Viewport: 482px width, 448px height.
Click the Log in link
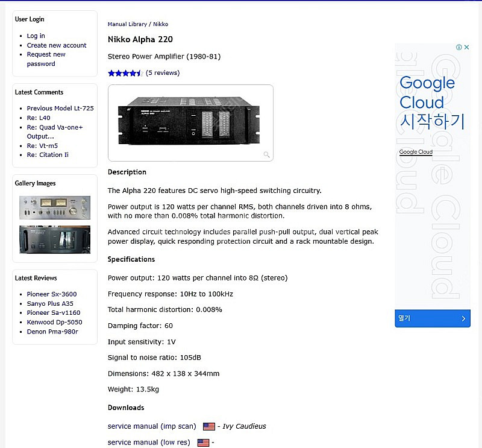click(x=36, y=36)
